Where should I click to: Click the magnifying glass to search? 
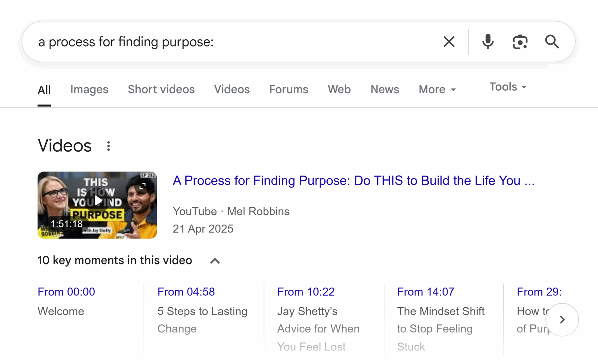click(552, 42)
